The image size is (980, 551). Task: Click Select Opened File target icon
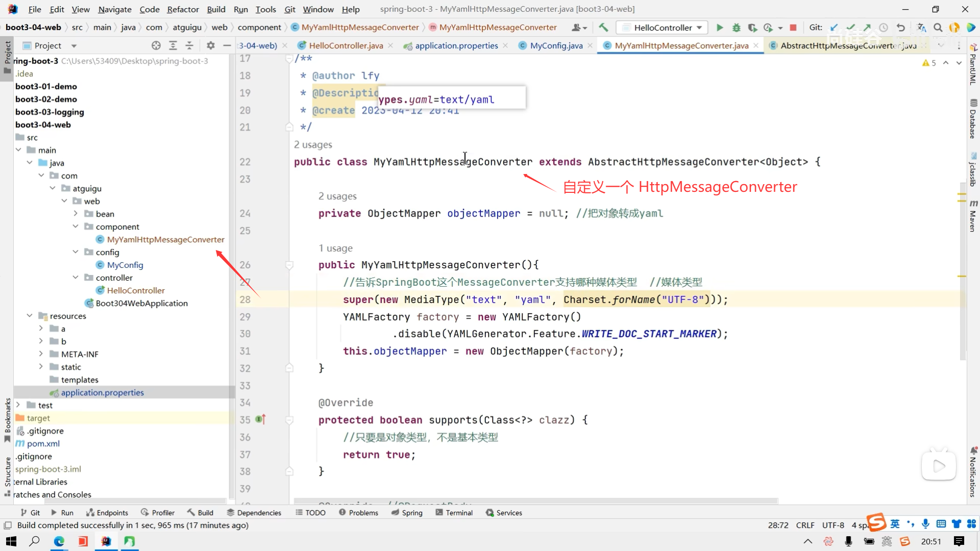coord(156,45)
